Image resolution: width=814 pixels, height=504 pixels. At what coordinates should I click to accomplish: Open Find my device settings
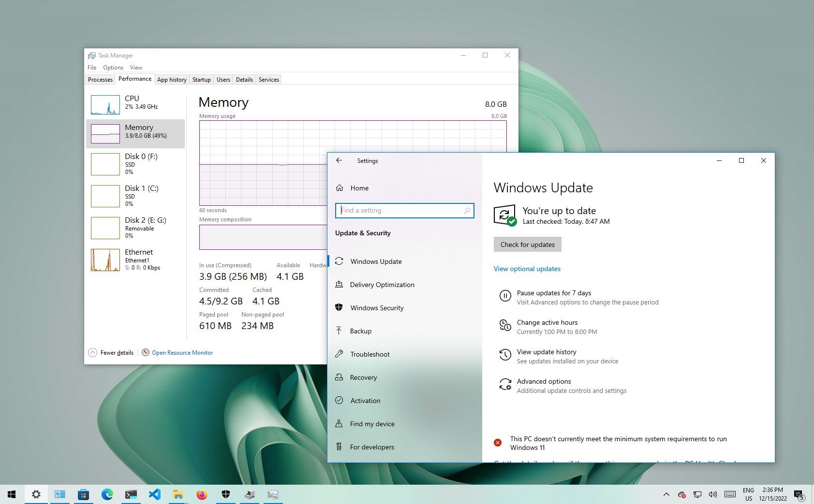(372, 424)
